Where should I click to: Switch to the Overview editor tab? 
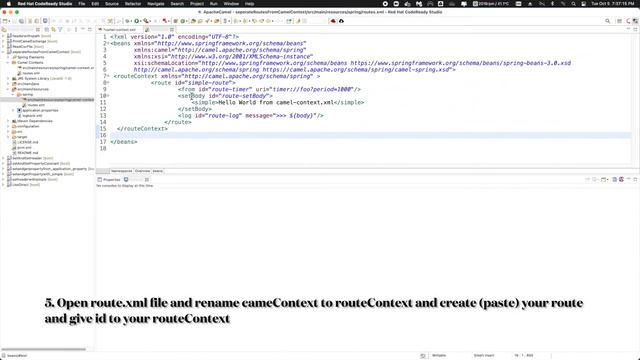(142, 171)
